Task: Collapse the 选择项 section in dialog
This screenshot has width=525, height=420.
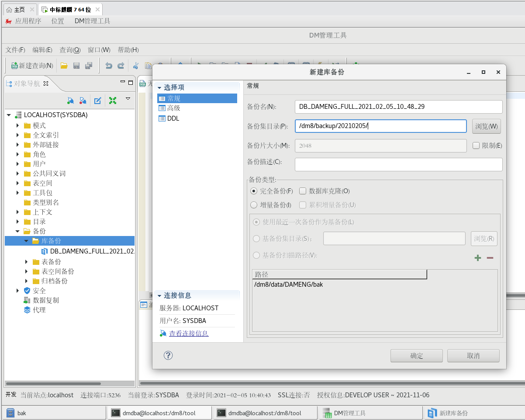Action: (x=159, y=88)
